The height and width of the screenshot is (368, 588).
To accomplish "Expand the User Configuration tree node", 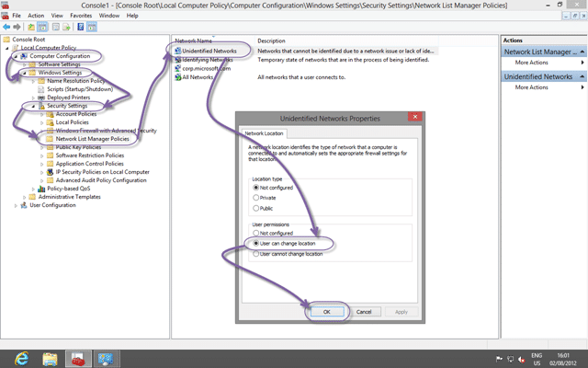I will pos(16,205).
